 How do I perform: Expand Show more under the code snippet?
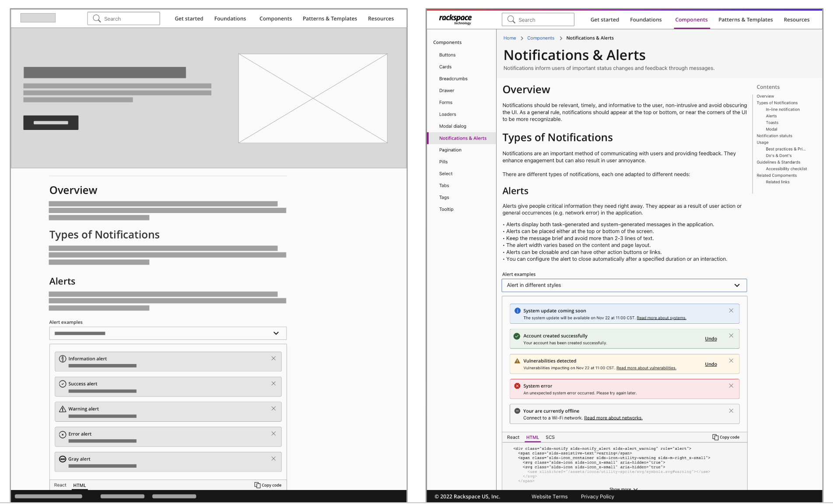623,489
